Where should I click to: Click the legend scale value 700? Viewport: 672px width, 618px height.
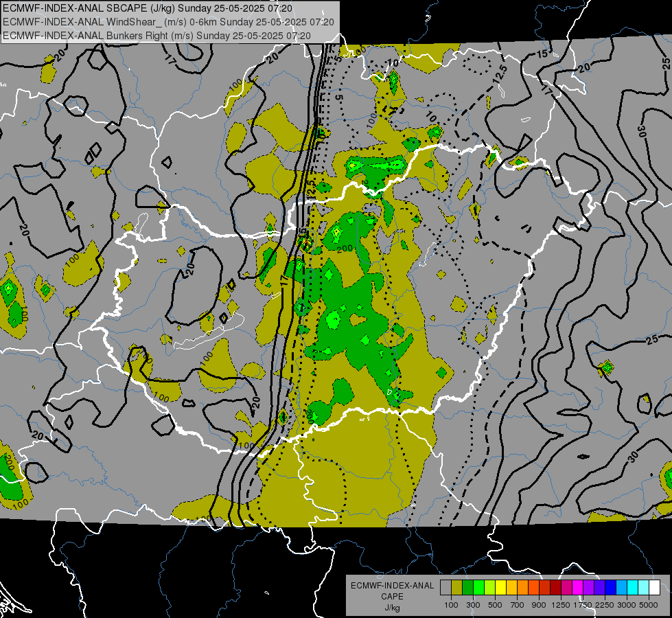pos(518,605)
